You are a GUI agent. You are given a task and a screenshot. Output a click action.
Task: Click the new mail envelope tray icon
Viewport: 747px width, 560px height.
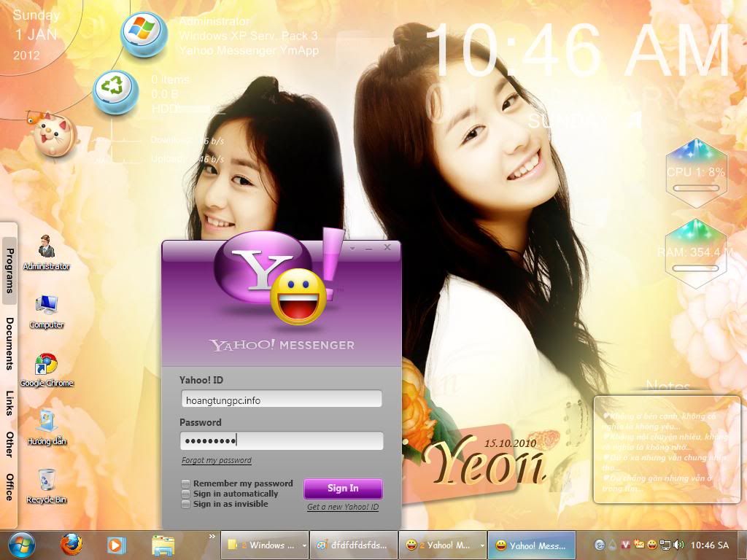639,544
